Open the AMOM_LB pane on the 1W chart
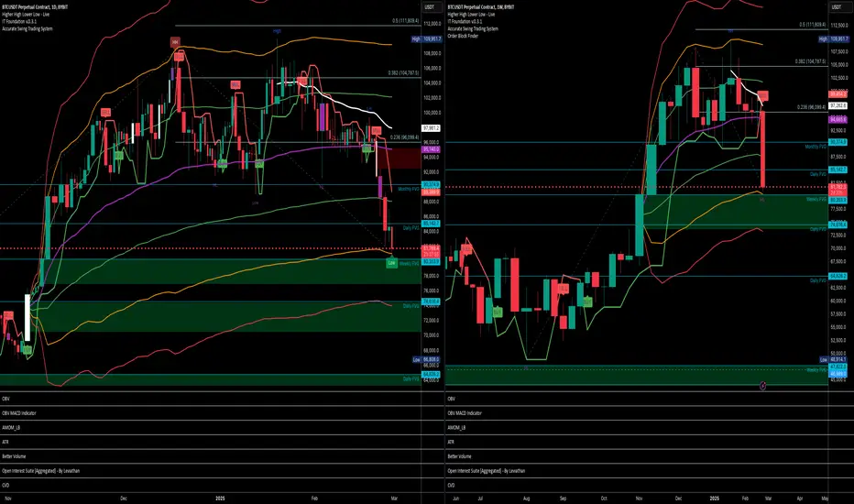 click(456, 428)
